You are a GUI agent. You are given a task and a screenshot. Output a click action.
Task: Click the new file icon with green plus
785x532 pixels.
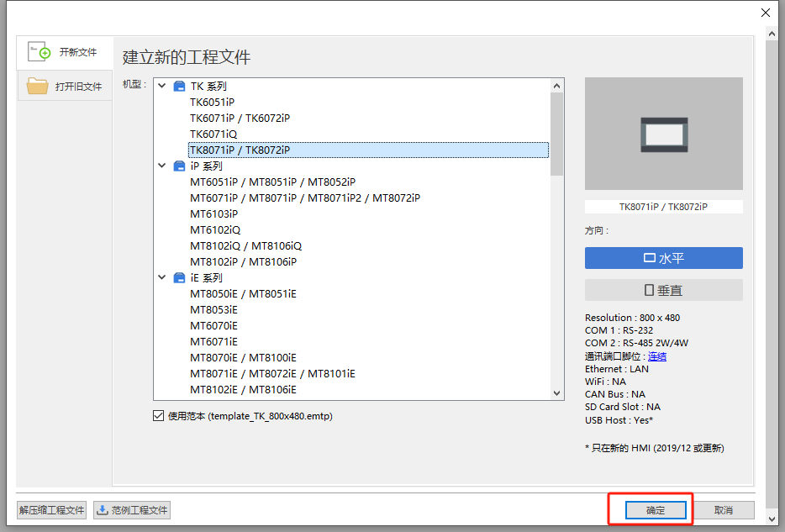39,51
